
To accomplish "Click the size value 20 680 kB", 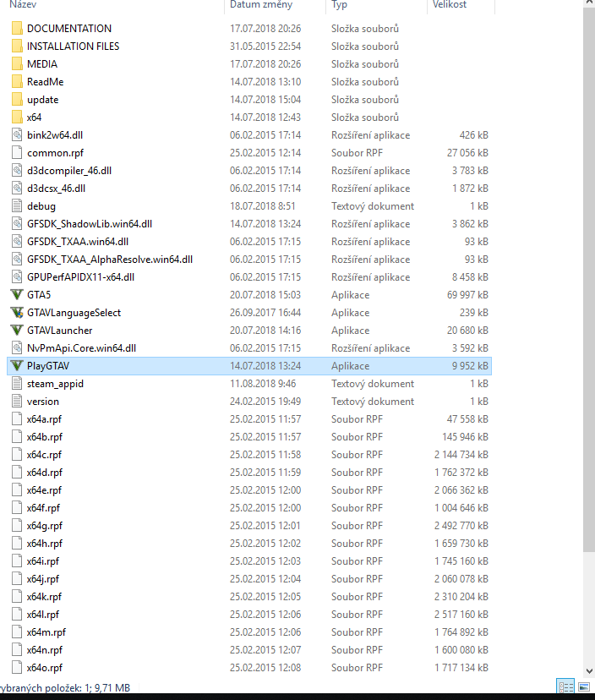I will 467,331.
